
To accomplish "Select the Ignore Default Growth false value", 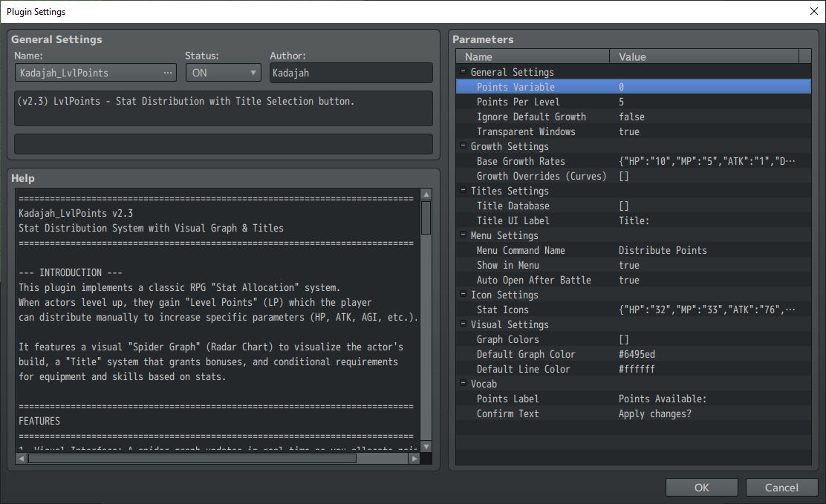I will [x=631, y=117].
